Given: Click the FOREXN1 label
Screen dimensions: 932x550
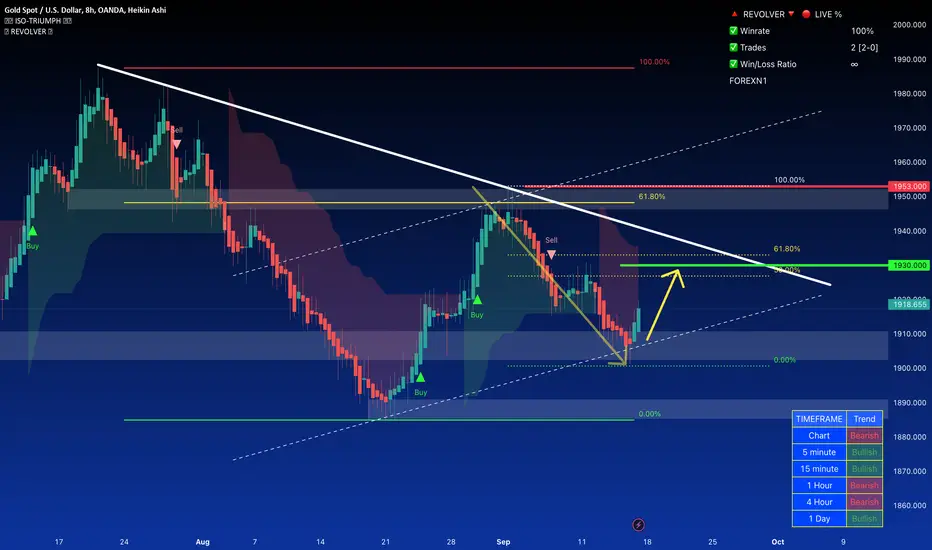Looking at the screenshot, I should point(748,81).
